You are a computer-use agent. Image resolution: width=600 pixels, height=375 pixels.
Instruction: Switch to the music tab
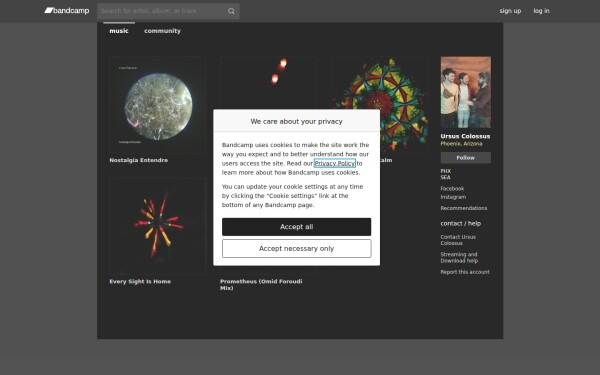pos(119,31)
